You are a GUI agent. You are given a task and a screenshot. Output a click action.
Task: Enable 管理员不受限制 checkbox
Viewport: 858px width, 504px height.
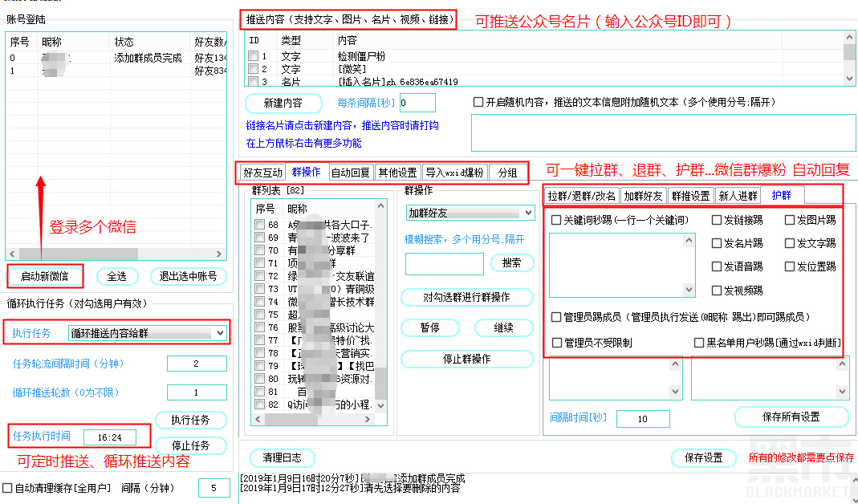557,343
